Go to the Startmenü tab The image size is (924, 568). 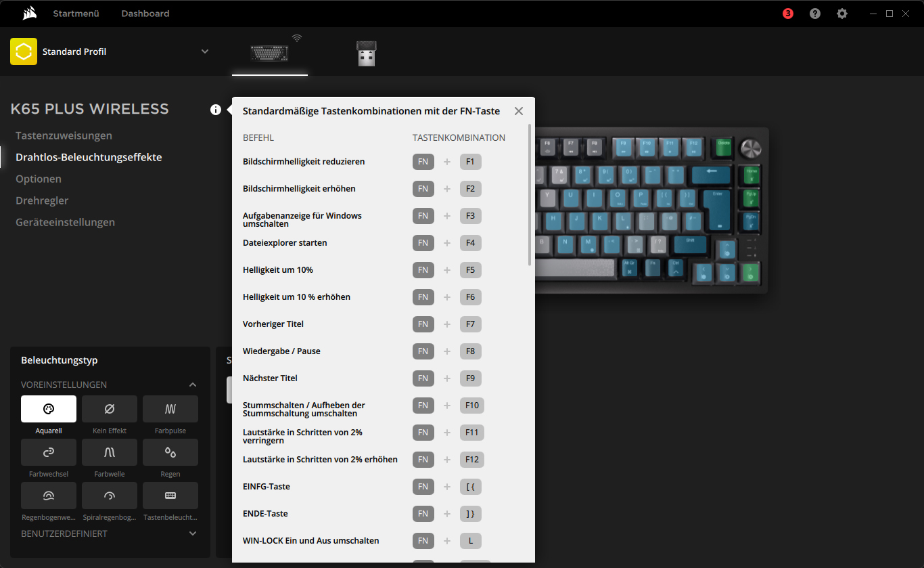[76, 14]
